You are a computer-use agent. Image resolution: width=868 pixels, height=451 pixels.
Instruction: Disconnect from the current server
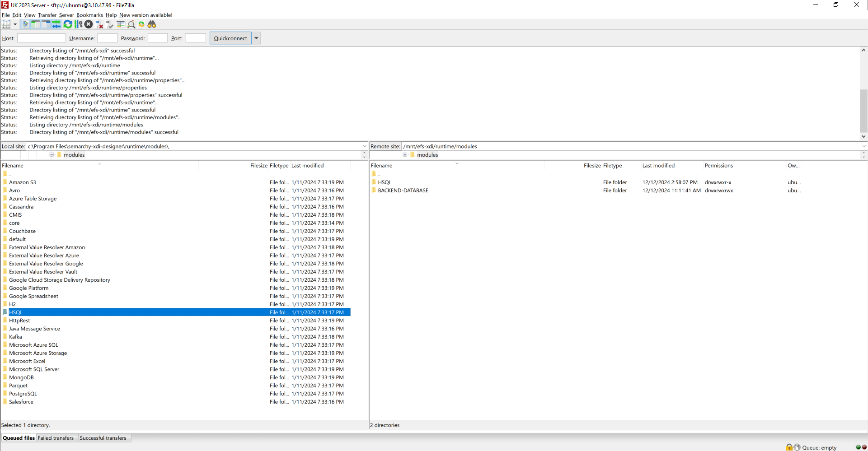pyautogui.click(x=99, y=24)
